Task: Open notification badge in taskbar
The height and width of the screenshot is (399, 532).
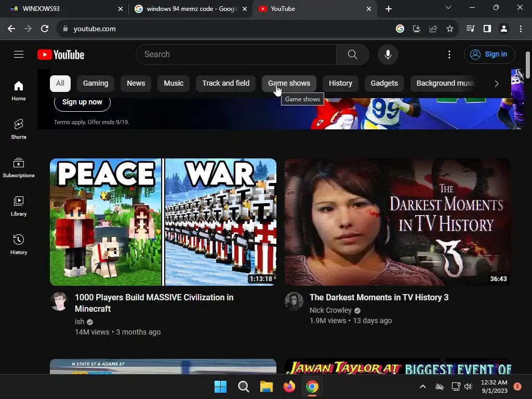Action: tap(517, 387)
